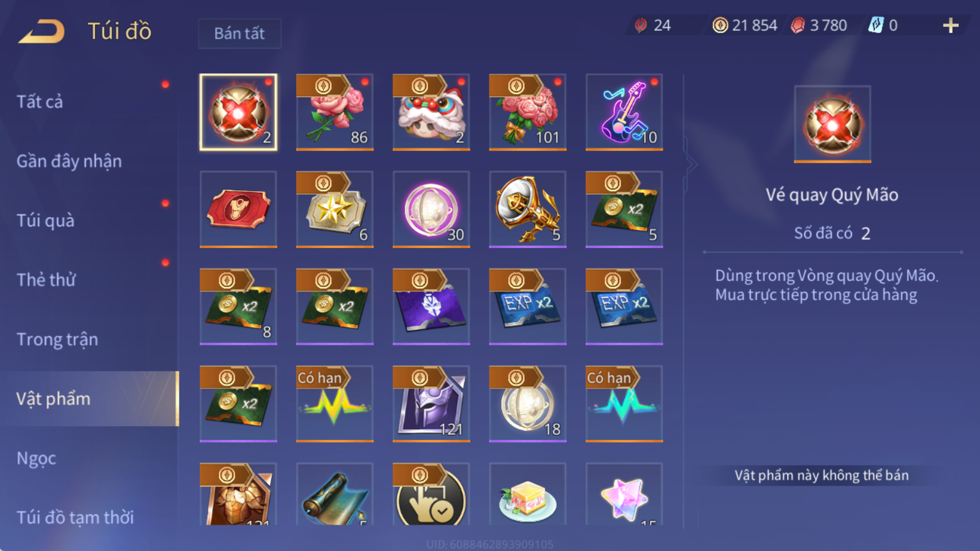Select the golden trumpet item
Image resolution: width=980 pixels, height=551 pixels.
point(527,209)
